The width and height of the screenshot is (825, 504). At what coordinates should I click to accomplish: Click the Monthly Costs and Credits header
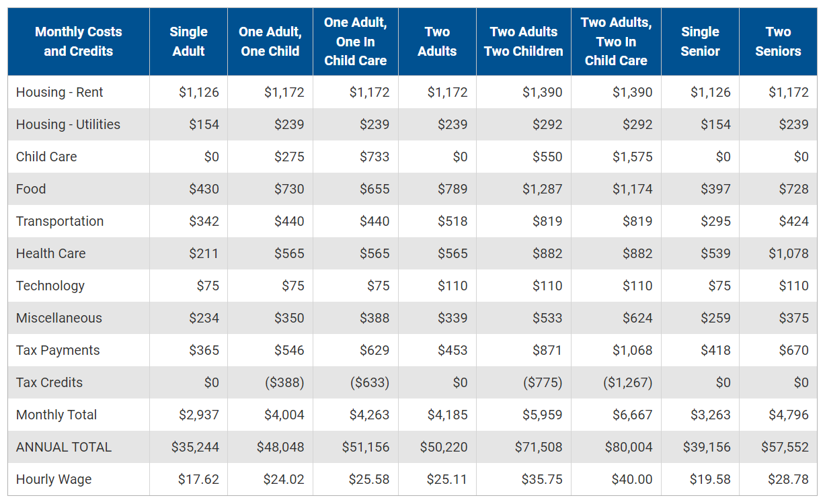tap(79, 42)
